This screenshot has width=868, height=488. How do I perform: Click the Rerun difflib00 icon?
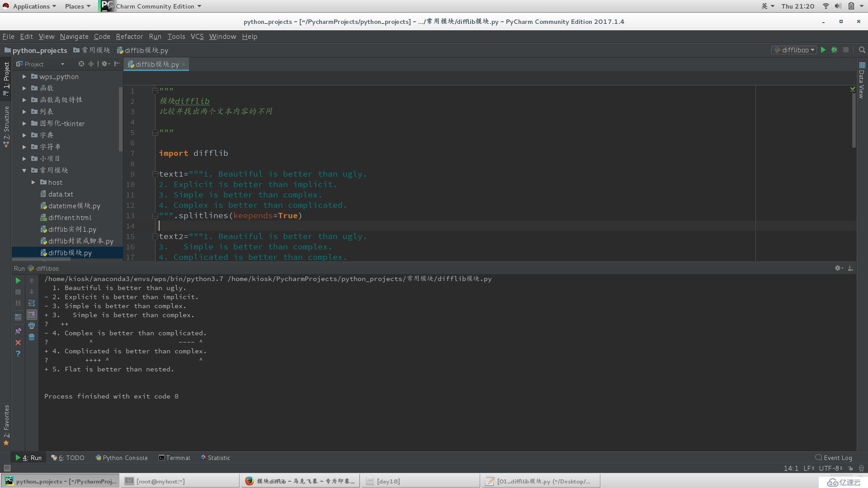17,279
